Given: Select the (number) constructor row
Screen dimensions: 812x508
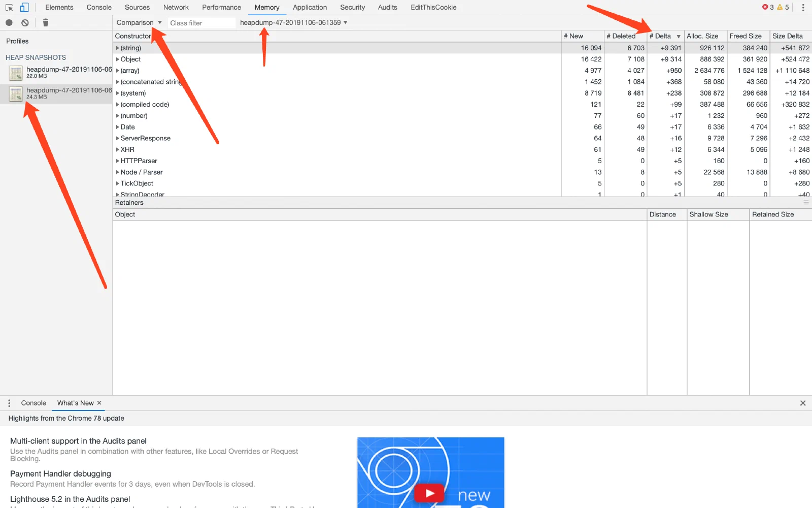Looking at the screenshot, I should (x=462, y=116).
